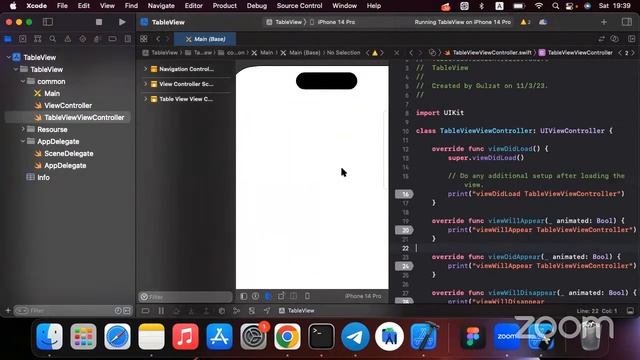Filter the document outline
Screen dimensions: 640x360
click(186, 297)
